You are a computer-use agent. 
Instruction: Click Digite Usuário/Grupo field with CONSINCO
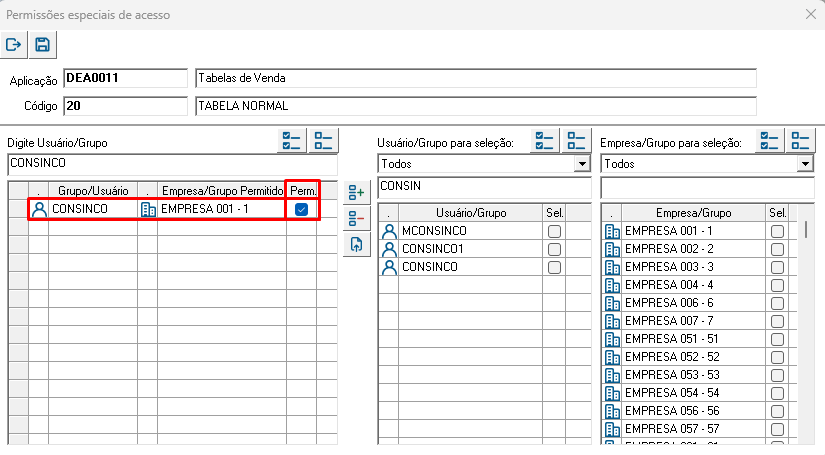[x=173, y=164]
